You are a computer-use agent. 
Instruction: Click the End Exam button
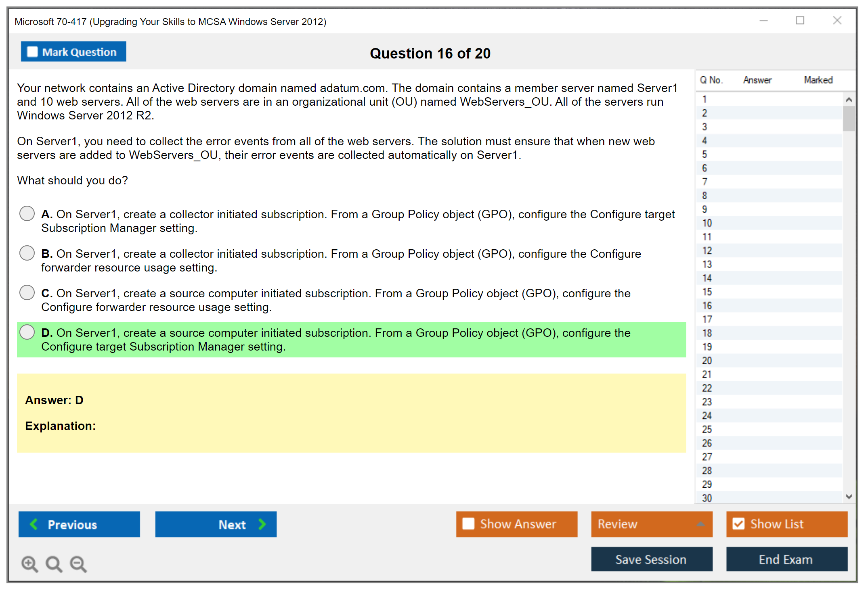coord(786,559)
